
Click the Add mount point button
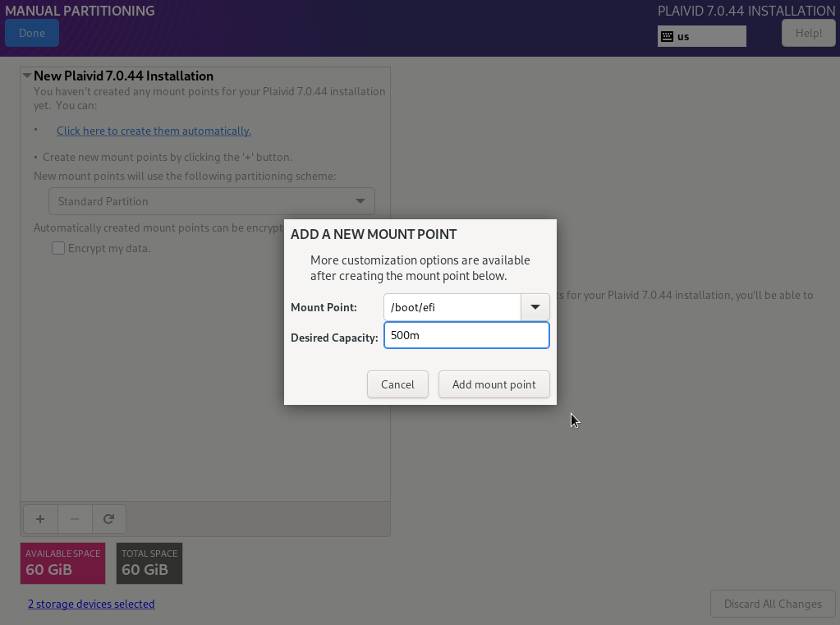pyautogui.click(x=494, y=384)
